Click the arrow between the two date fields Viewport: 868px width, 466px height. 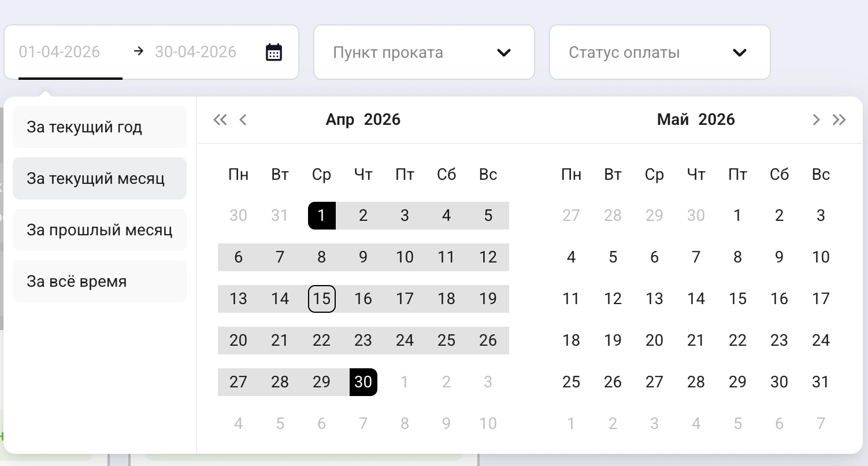point(138,51)
